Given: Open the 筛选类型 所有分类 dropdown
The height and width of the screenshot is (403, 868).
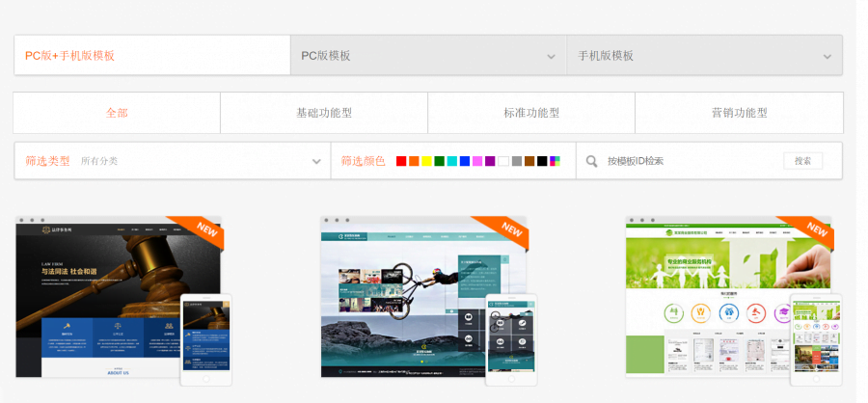Looking at the screenshot, I should point(173,161).
